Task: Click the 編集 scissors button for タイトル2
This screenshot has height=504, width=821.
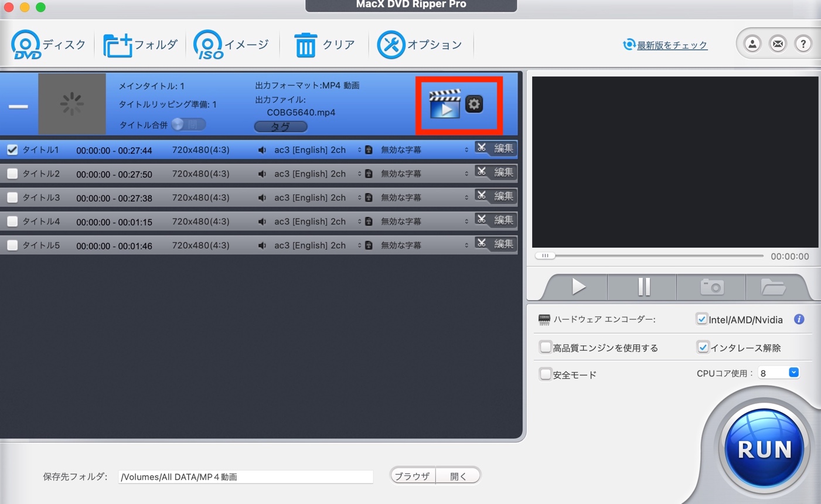Action: (x=496, y=172)
